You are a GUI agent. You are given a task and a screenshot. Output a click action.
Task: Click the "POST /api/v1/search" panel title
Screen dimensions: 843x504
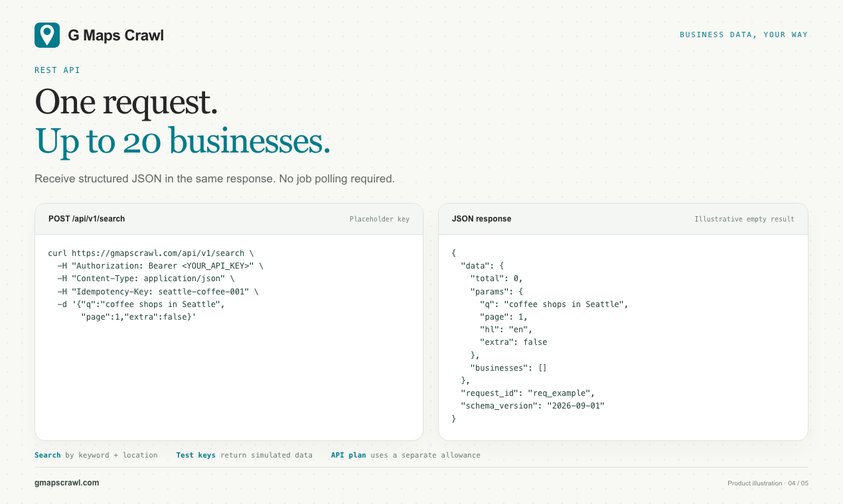tap(87, 219)
